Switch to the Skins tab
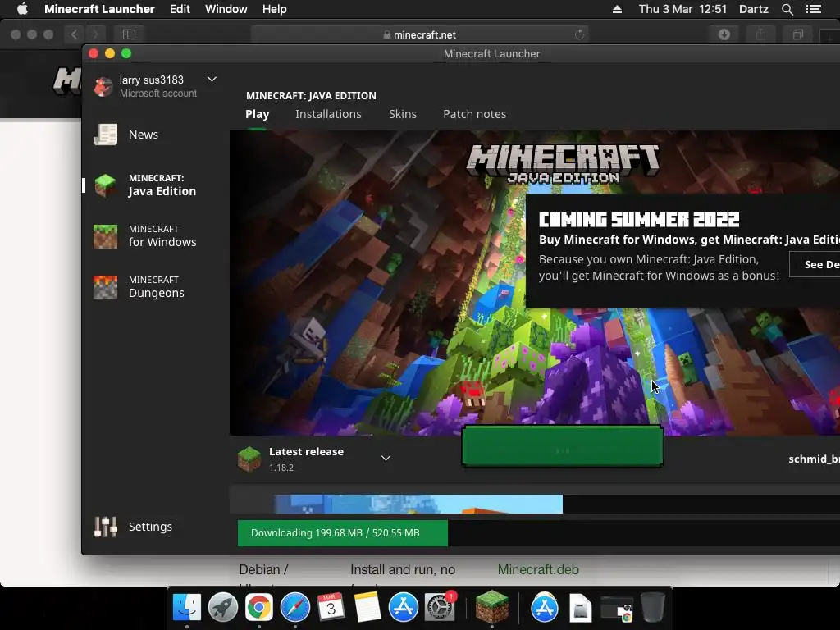The image size is (840, 630). [x=403, y=114]
